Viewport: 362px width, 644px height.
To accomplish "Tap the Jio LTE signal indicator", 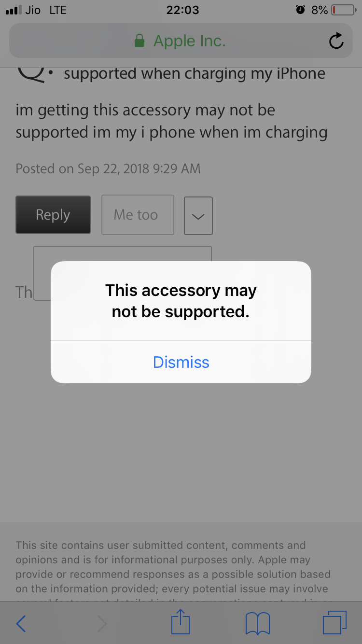I will (36, 10).
